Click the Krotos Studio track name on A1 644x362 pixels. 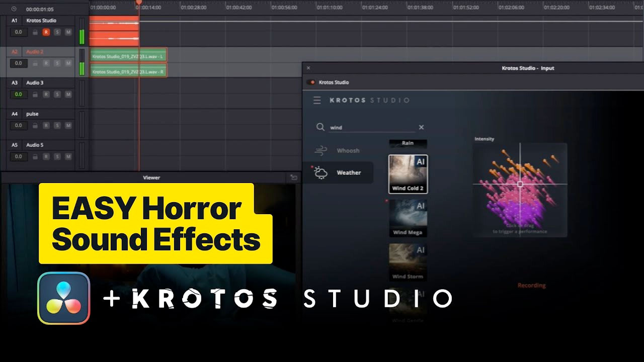point(41,21)
